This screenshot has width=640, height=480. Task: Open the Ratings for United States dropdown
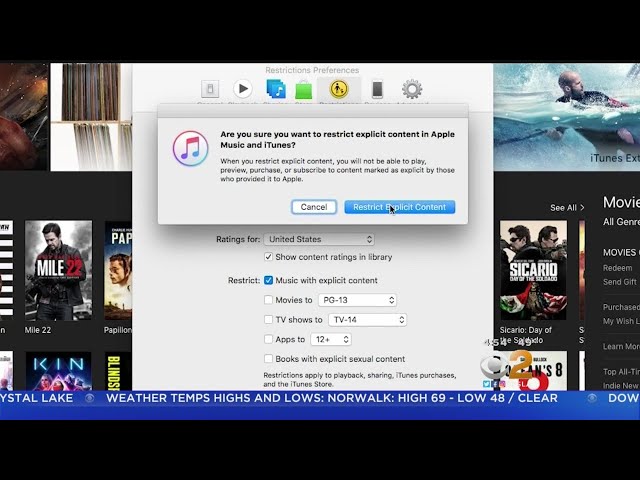(319, 239)
